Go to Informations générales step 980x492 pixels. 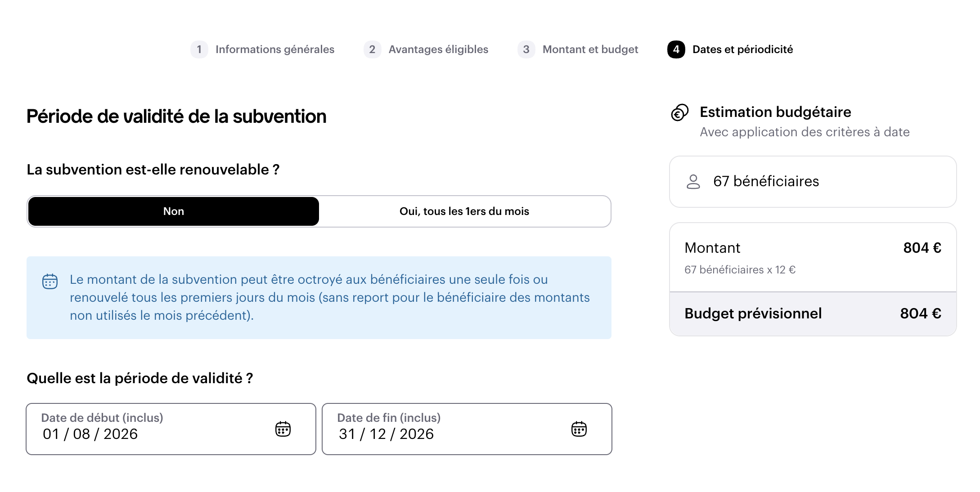[275, 49]
